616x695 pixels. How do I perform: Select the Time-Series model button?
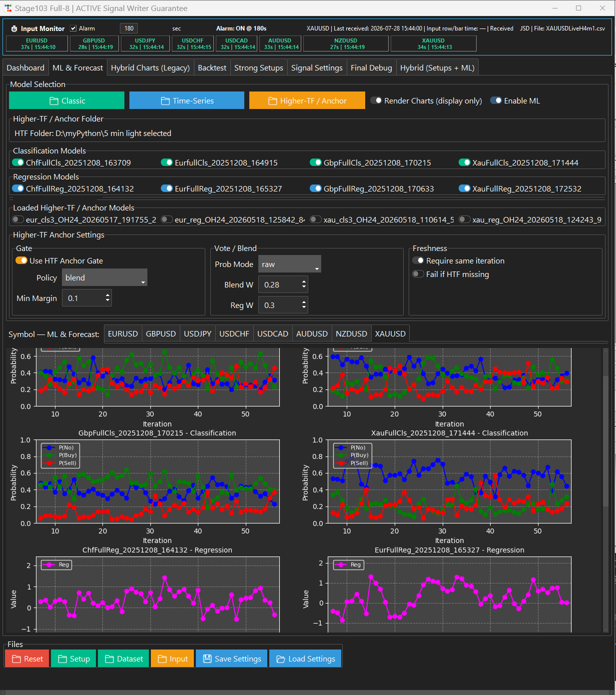pyautogui.click(x=187, y=100)
